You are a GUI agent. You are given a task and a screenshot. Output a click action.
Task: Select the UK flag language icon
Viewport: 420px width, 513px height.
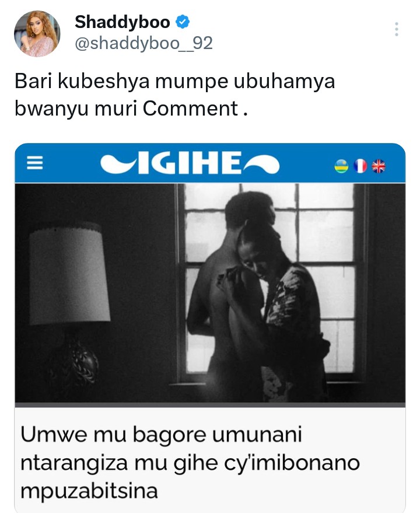[x=379, y=166]
